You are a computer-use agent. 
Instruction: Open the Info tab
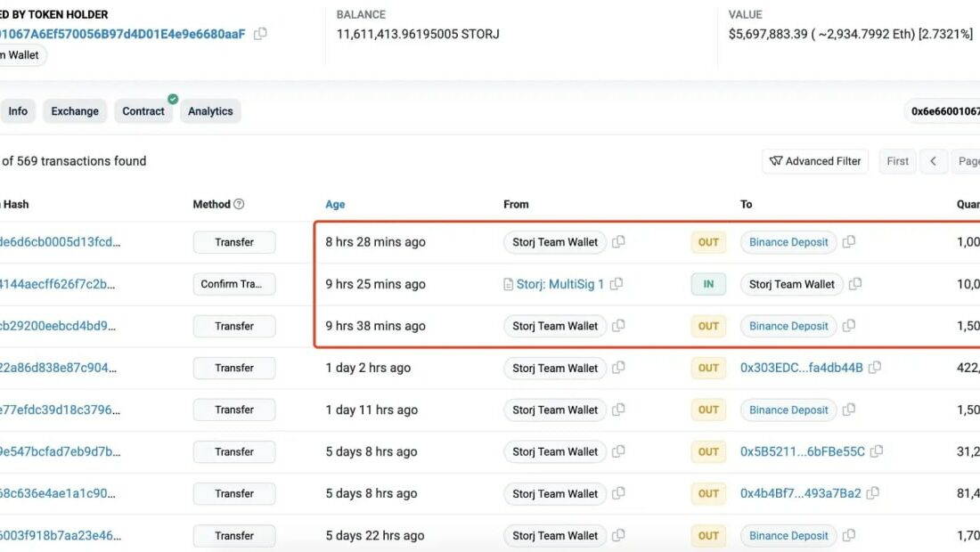18,111
